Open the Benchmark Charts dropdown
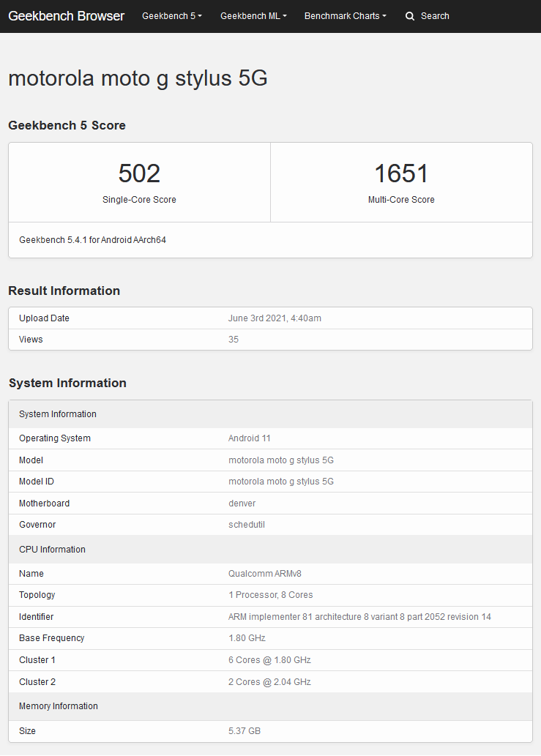This screenshot has height=756, width=541. (346, 16)
